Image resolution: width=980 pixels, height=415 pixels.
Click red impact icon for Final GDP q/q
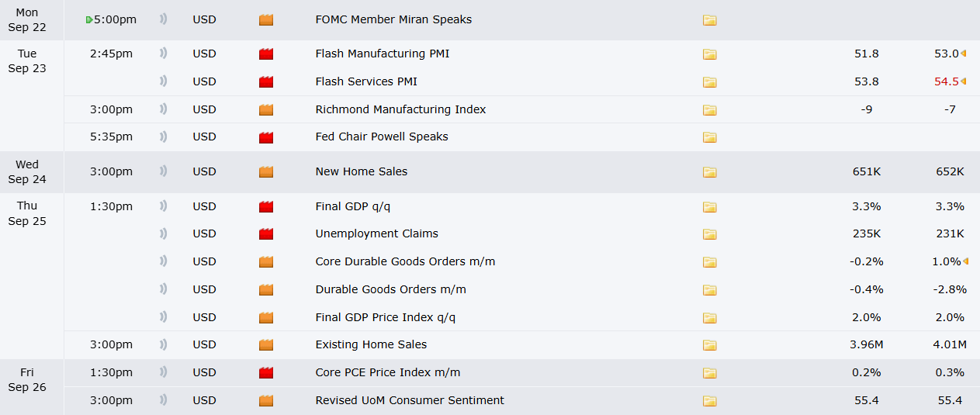266,207
